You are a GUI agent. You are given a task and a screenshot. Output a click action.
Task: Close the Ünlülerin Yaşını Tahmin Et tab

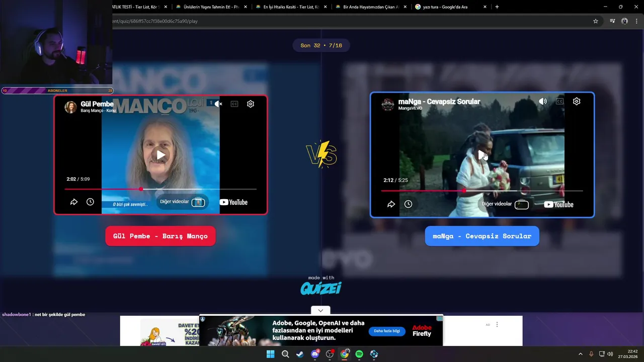tap(246, 7)
